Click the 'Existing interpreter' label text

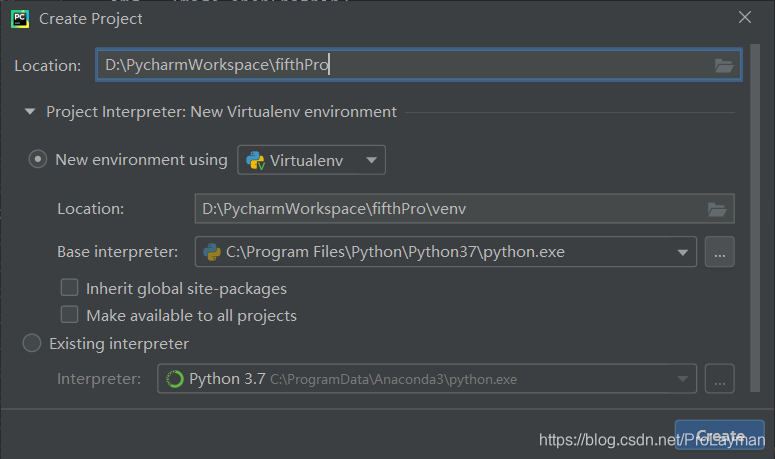[x=119, y=344]
